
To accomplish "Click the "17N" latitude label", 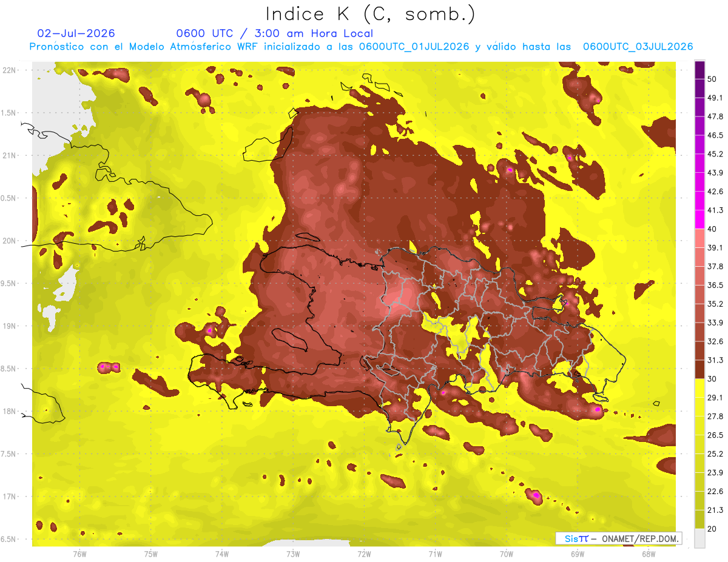I will click(9, 497).
